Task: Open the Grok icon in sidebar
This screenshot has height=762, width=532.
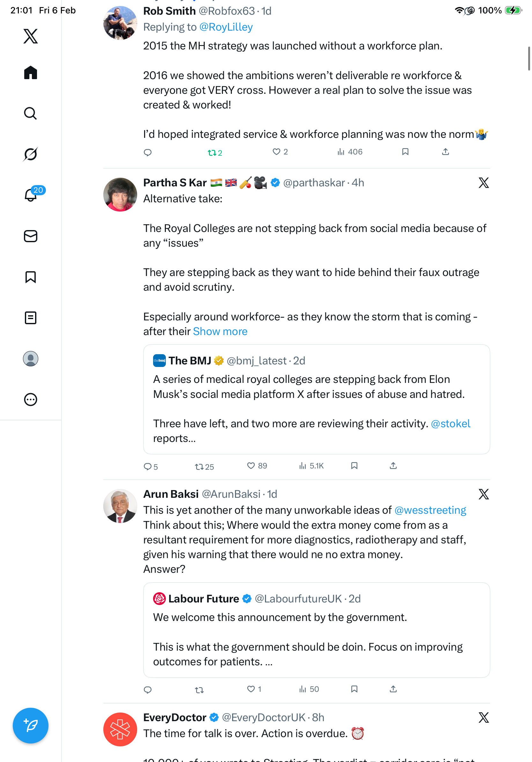Action: pyautogui.click(x=31, y=154)
